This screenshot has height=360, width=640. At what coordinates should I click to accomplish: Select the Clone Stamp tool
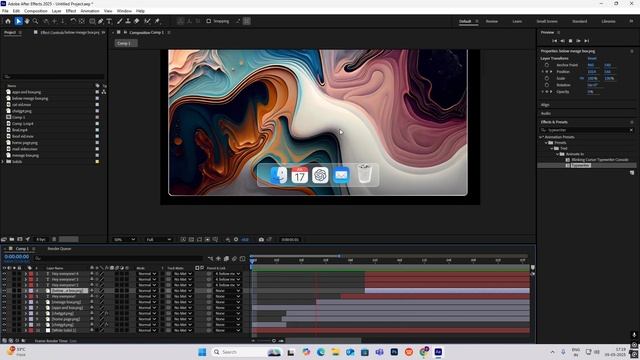coord(128,21)
